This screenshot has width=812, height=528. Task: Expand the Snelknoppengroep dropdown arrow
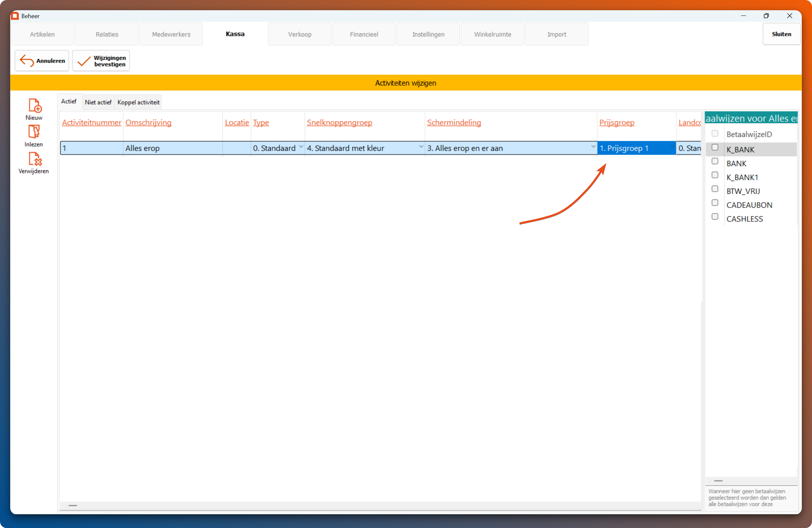pyautogui.click(x=421, y=147)
